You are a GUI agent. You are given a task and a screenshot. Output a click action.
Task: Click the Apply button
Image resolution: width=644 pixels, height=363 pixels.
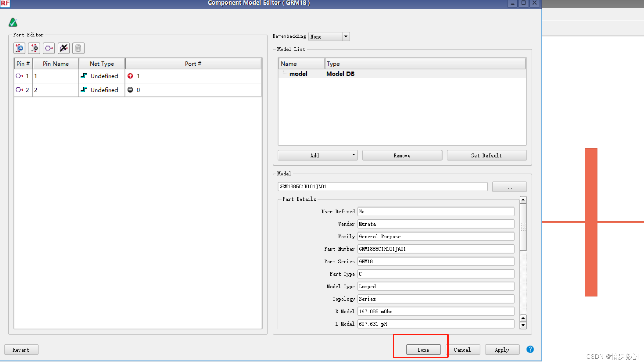coord(502,349)
